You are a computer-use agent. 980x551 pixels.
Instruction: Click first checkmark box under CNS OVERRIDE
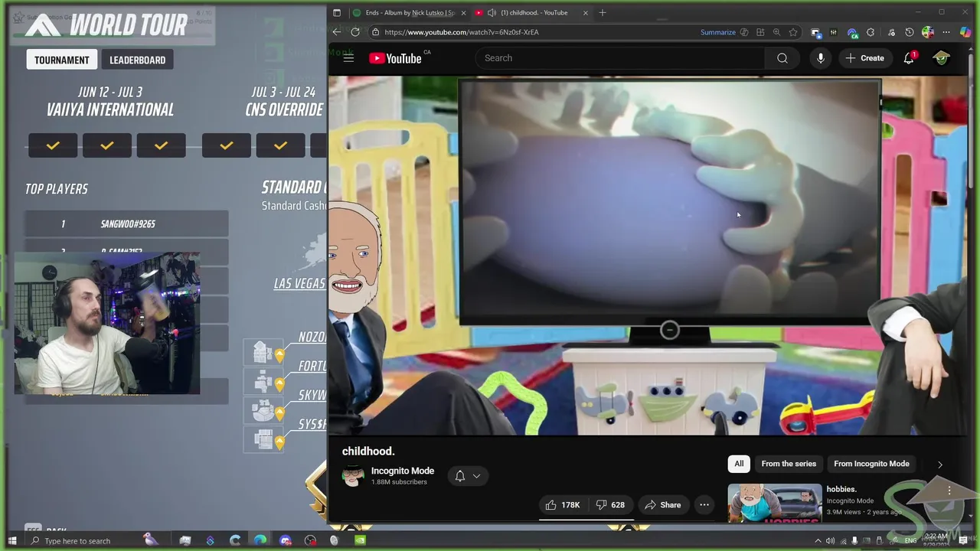[x=227, y=145]
